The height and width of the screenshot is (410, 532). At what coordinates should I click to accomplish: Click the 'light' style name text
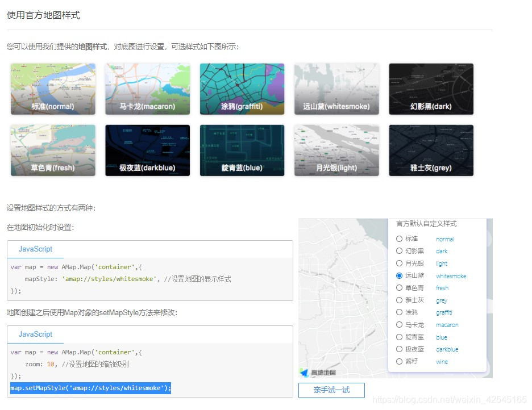tap(442, 263)
